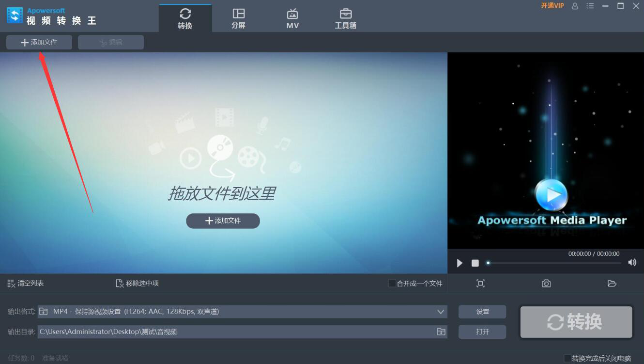
Task: Click the output directory path field
Action: (x=242, y=332)
